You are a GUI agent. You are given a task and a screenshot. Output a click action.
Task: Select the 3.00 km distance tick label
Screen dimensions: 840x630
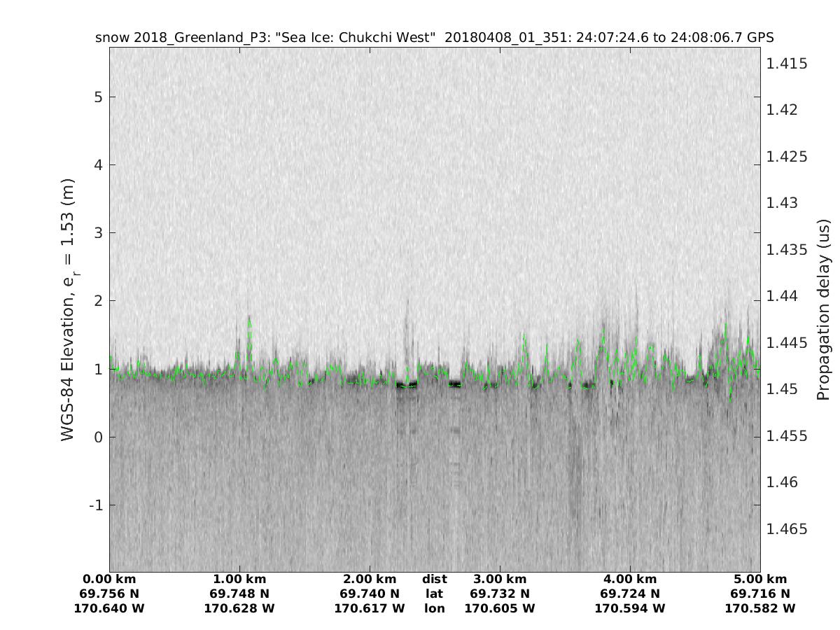click(x=500, y=580)
